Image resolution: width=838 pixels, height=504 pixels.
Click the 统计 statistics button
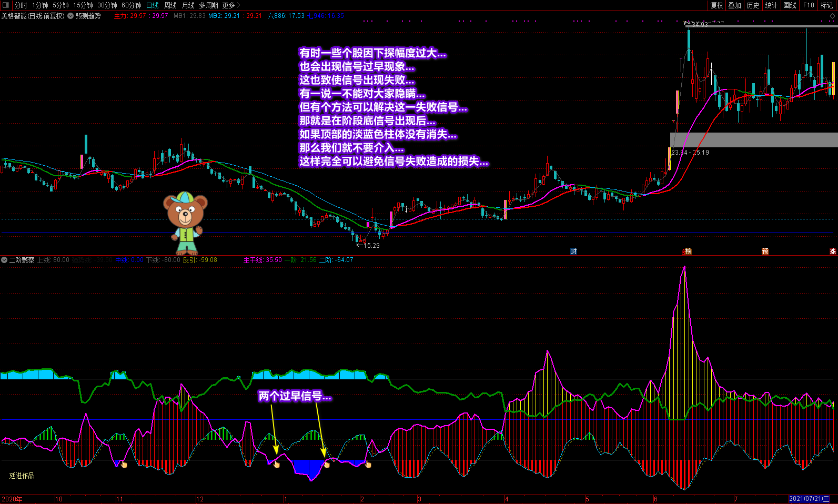771,5
